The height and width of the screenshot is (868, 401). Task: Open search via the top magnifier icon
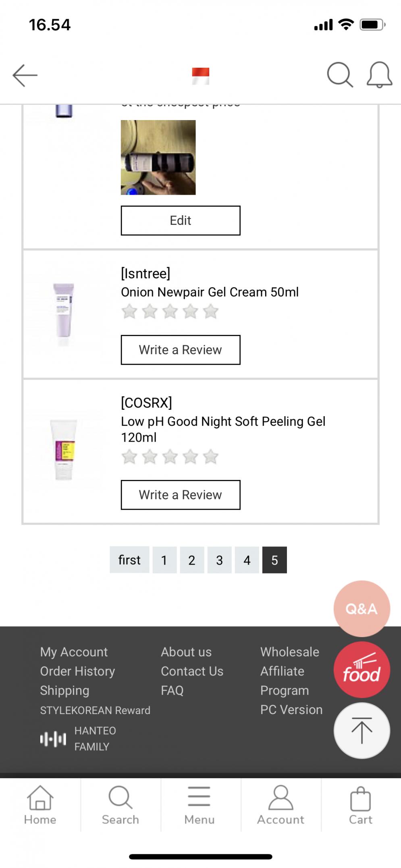[x=340, y=75]
